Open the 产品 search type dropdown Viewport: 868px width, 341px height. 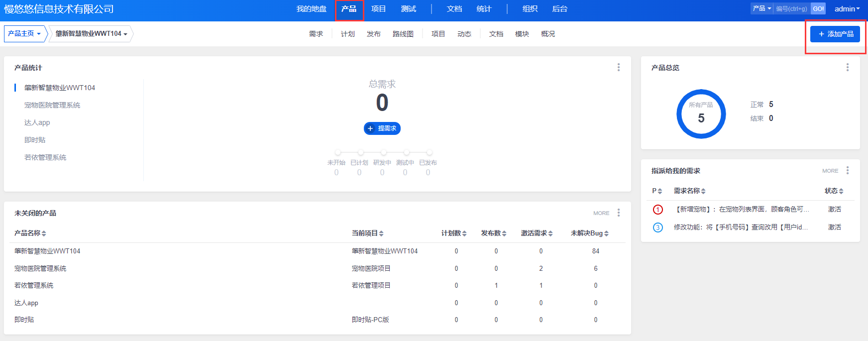tap(761, 8)
